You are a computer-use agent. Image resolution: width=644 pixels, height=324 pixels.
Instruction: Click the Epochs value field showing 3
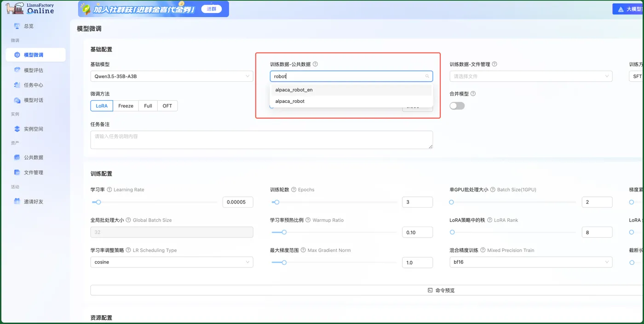pyautogui.click(x=417, y=202)
